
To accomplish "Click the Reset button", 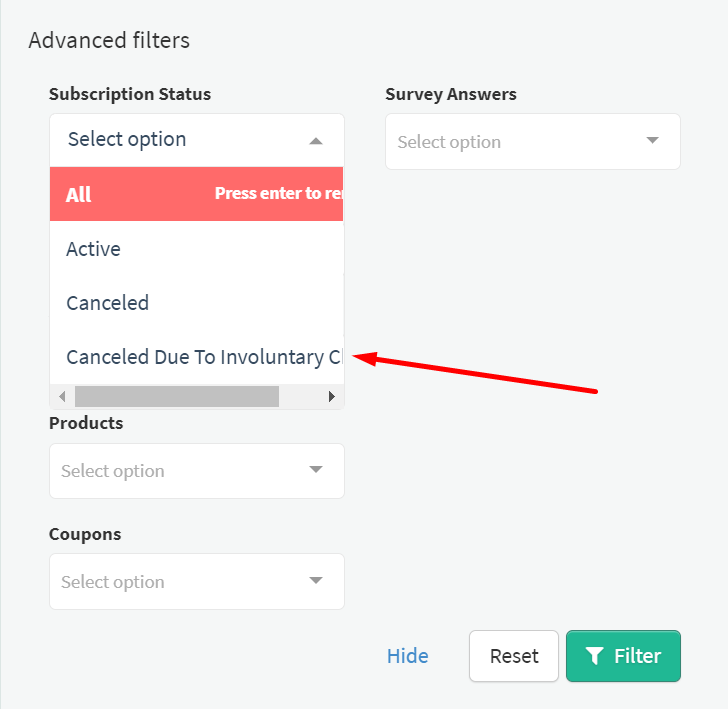I will (x=514, y=656).
